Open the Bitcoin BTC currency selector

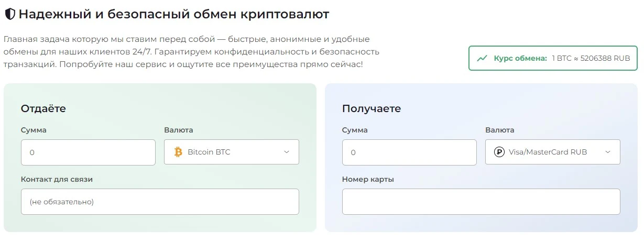[232, 152]
